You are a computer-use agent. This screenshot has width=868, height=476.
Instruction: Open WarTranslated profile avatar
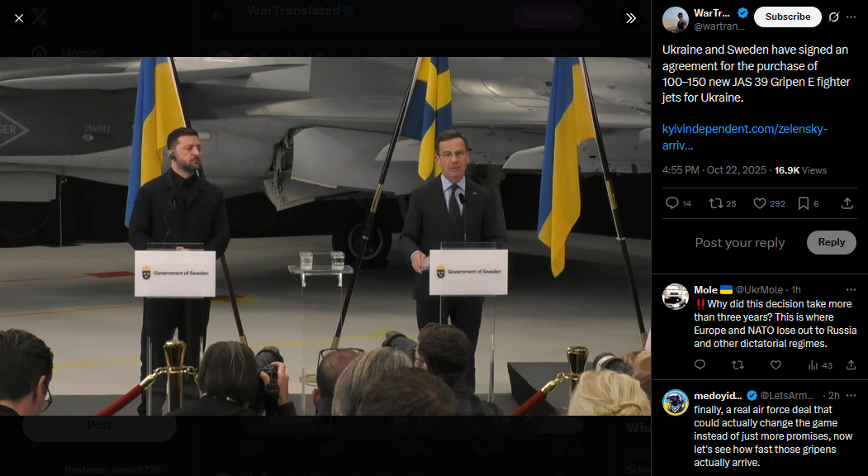coord(676,19)
